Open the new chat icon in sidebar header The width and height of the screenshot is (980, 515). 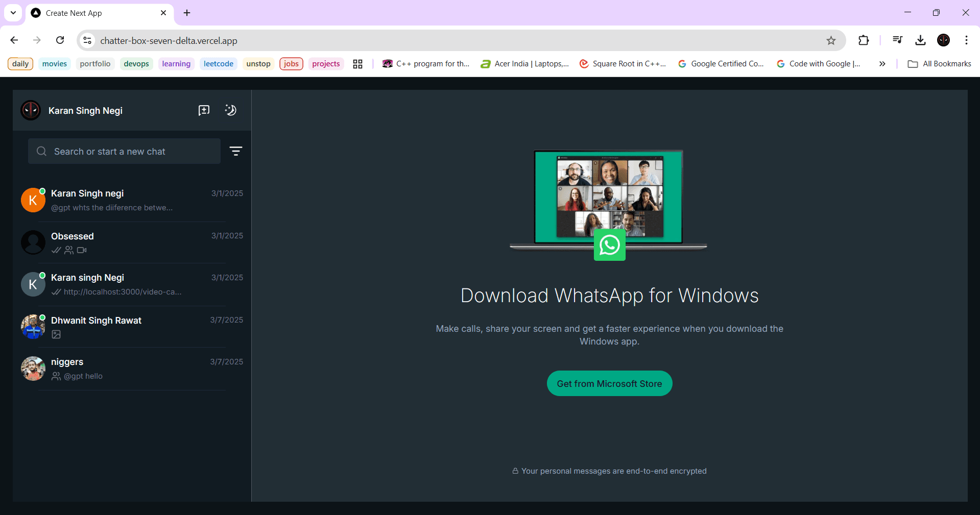click(204, 110)
